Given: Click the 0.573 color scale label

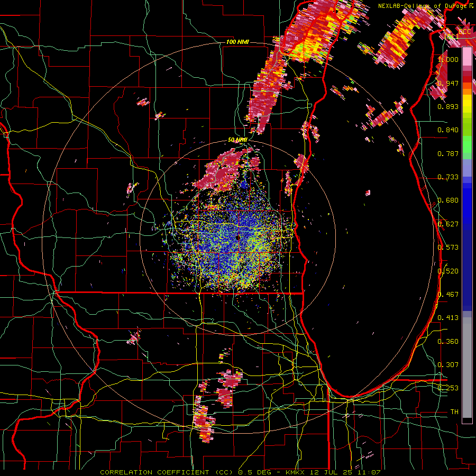Looking at the screenshot, I should coord(448,248).
